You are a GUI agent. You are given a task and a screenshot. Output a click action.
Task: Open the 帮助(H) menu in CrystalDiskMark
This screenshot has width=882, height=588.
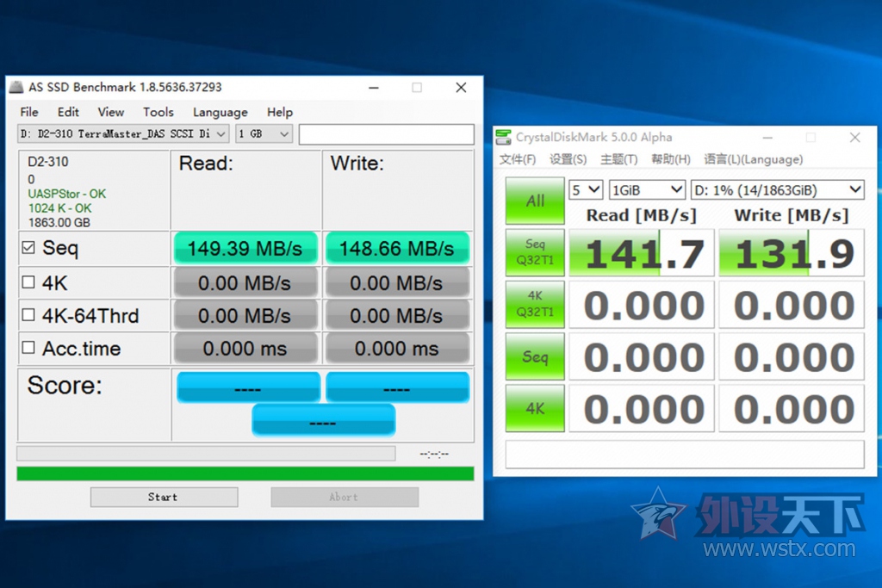[x=670, y=159]
